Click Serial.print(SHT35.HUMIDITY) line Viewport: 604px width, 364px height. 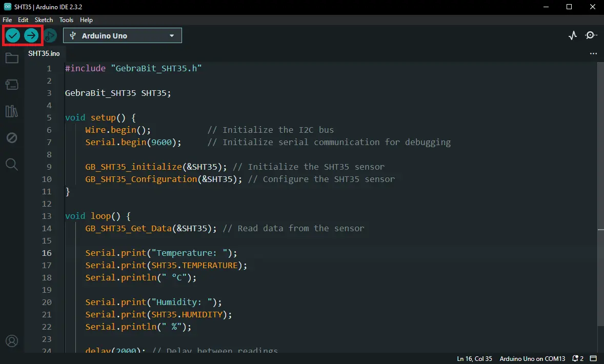[x=159, y=315]
